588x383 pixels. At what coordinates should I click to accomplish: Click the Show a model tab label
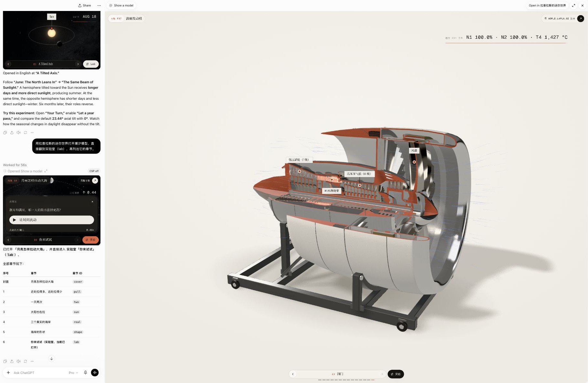click(x=121, y=5)
